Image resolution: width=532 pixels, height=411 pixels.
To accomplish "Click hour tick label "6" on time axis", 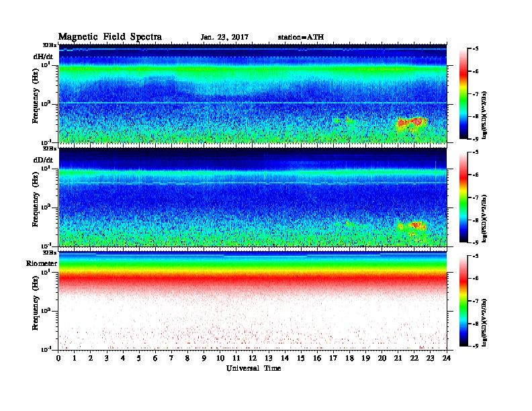I will pos(155,359).
